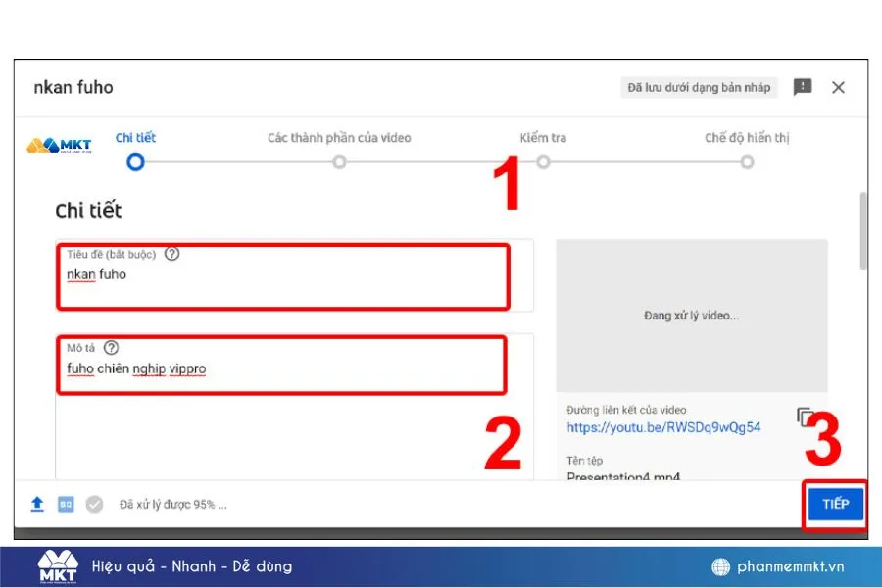This screenshot has width=882, height=588.
Task: Click the Kiểm tra step circle
Action: [544, 161]
